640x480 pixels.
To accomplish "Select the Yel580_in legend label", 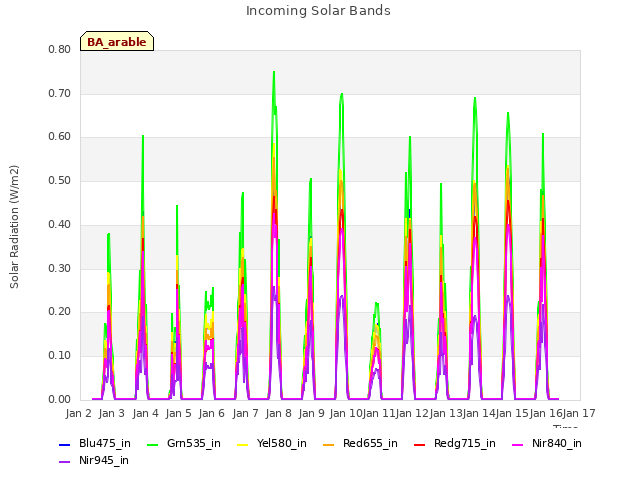I will coord(282,444).
